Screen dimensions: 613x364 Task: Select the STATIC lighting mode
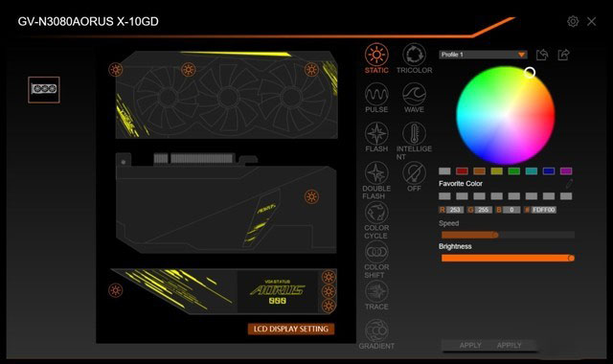pos(376,58)
